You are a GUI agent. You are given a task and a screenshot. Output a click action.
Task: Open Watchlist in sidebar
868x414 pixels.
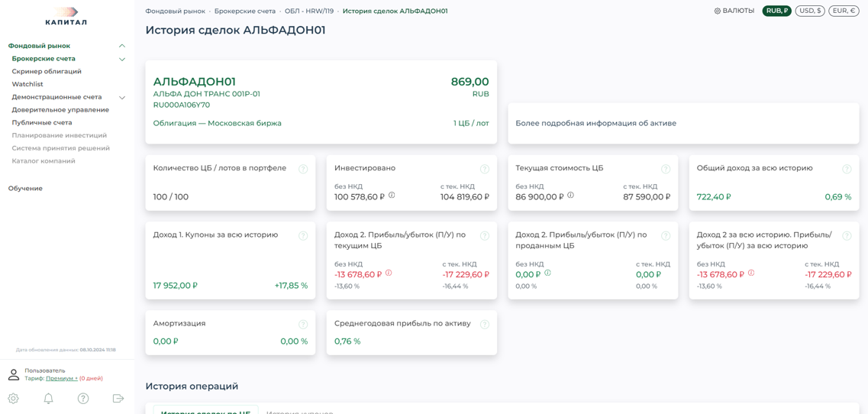click(x=27, y=84)
